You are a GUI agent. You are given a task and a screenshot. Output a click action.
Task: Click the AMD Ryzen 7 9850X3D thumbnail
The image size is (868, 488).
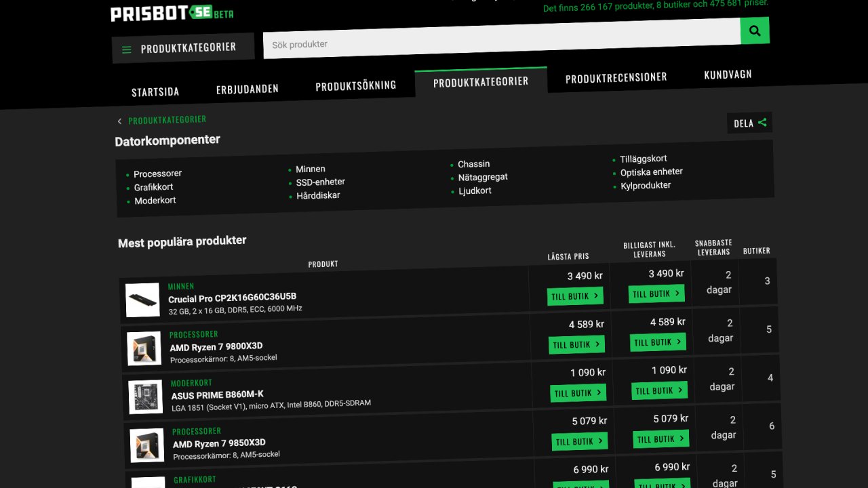147,445
